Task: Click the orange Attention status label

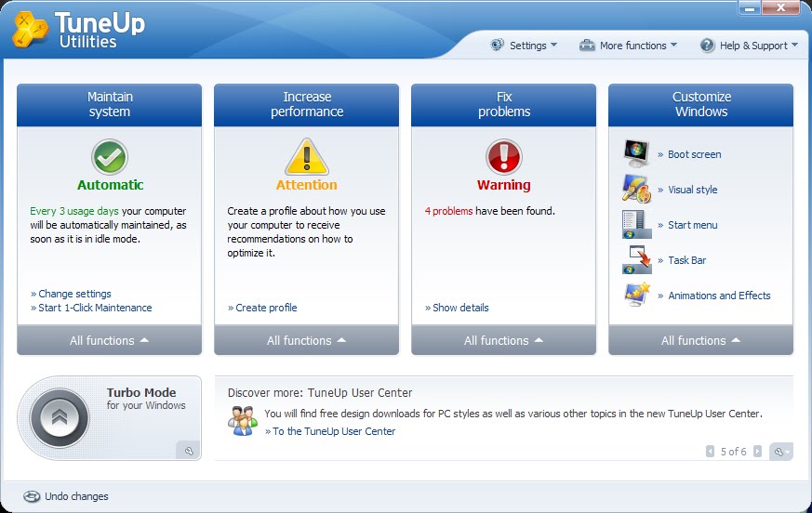Action: click(307, 185)
